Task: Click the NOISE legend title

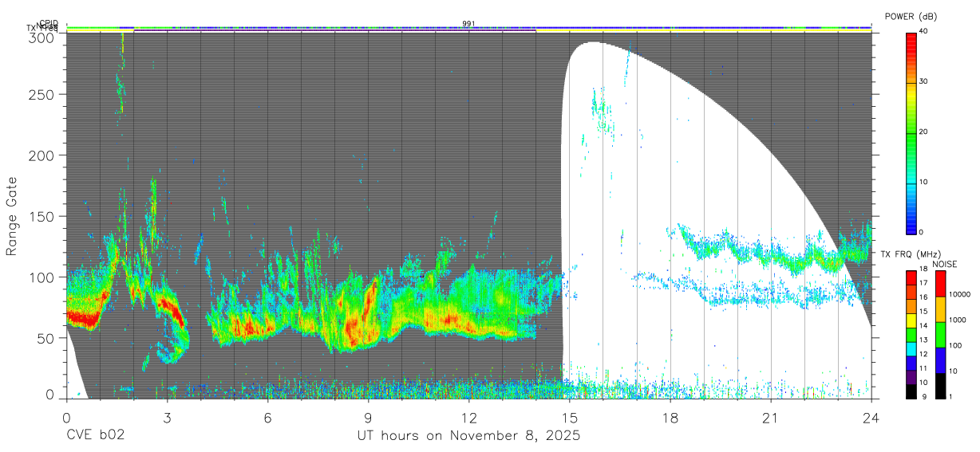Action: pyautogui.click(x=944, y=264)
